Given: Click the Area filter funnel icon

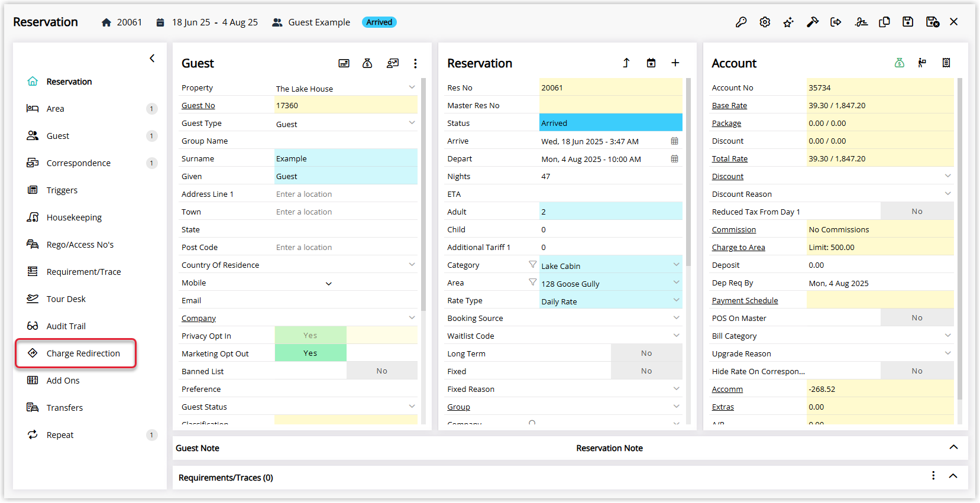Looking at the screenshot, I should (x=532, y=283).
